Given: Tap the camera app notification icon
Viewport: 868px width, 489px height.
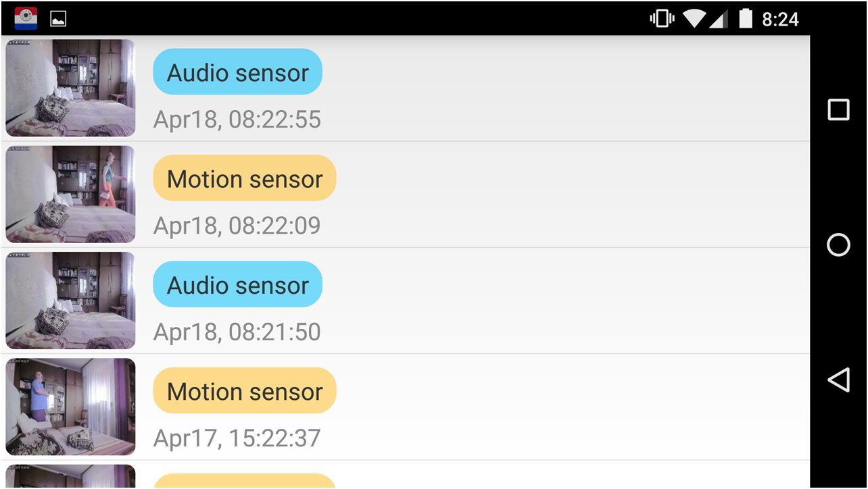Looking at the screenshot, I should (x=26, y=18).
